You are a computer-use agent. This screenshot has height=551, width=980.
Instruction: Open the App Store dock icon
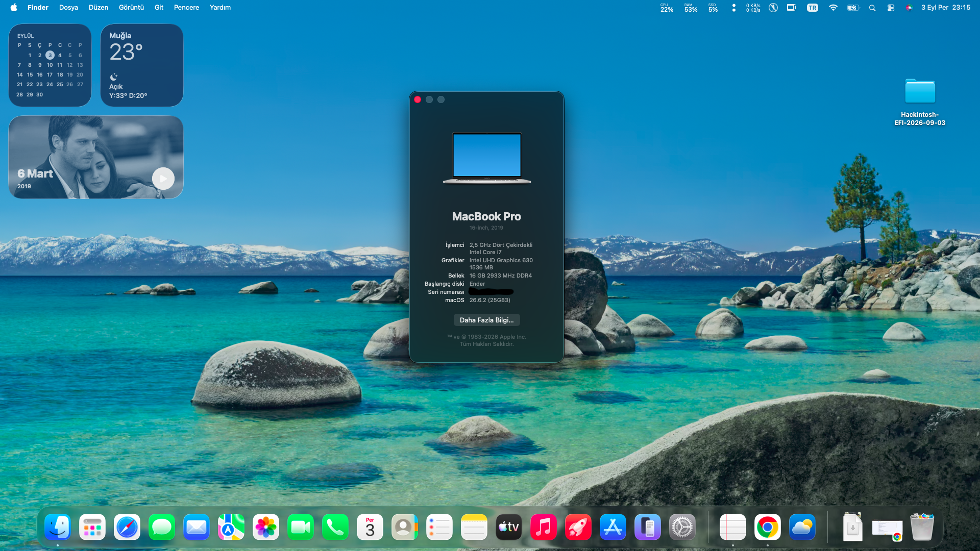[613, 527]
